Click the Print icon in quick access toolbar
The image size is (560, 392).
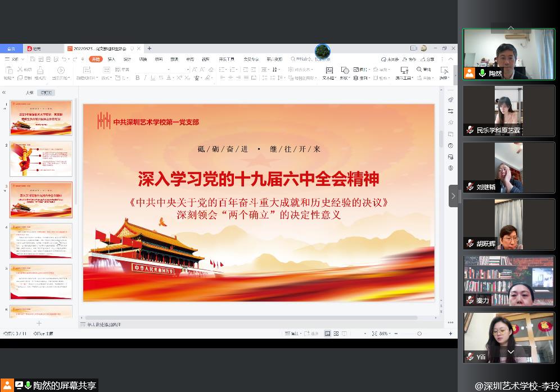[48, 59]
